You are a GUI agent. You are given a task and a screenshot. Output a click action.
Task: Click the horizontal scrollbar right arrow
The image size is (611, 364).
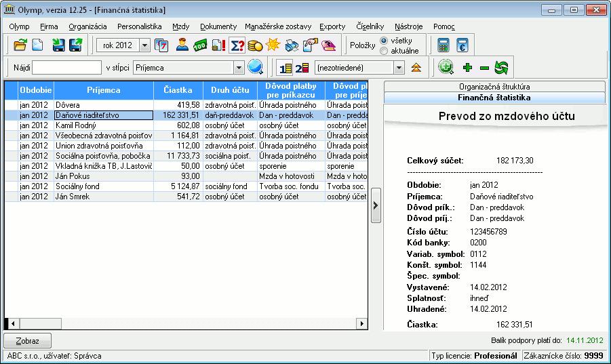pyautogui.click(x=361, y=323)
